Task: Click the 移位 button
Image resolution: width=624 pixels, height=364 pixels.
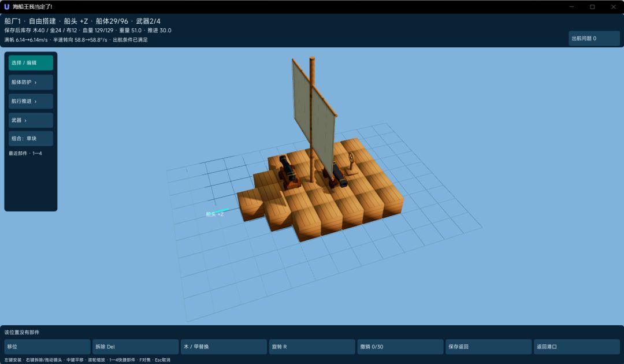Action: 47,347
